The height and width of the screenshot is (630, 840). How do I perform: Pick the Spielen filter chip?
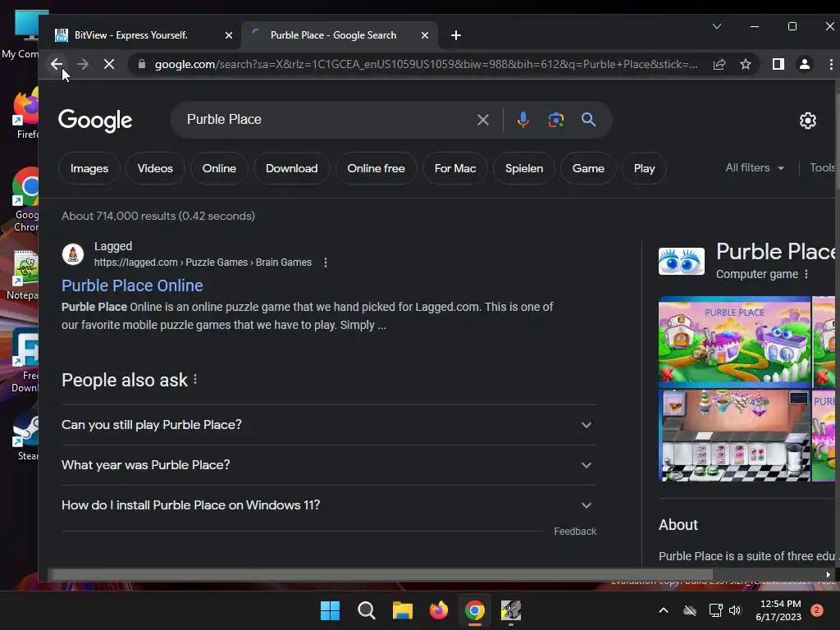tap(524, 168)
